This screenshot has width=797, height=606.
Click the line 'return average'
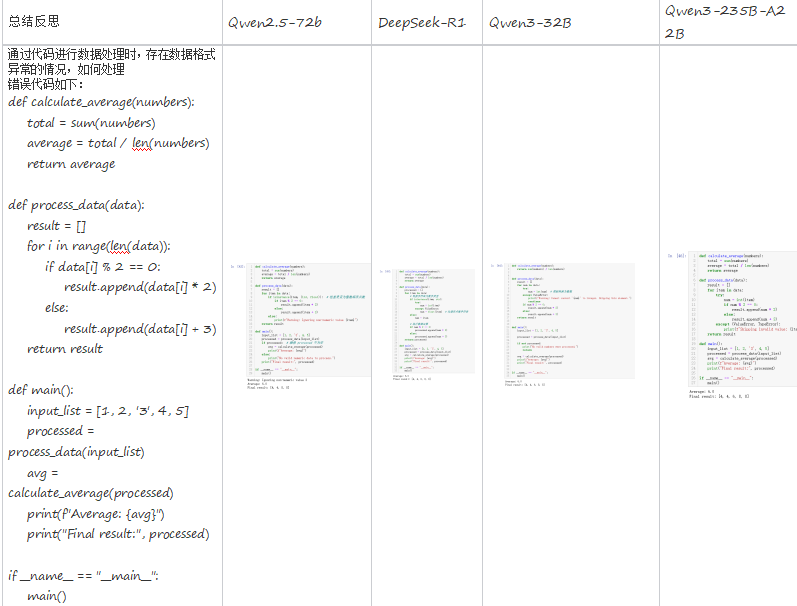point(71,164)
